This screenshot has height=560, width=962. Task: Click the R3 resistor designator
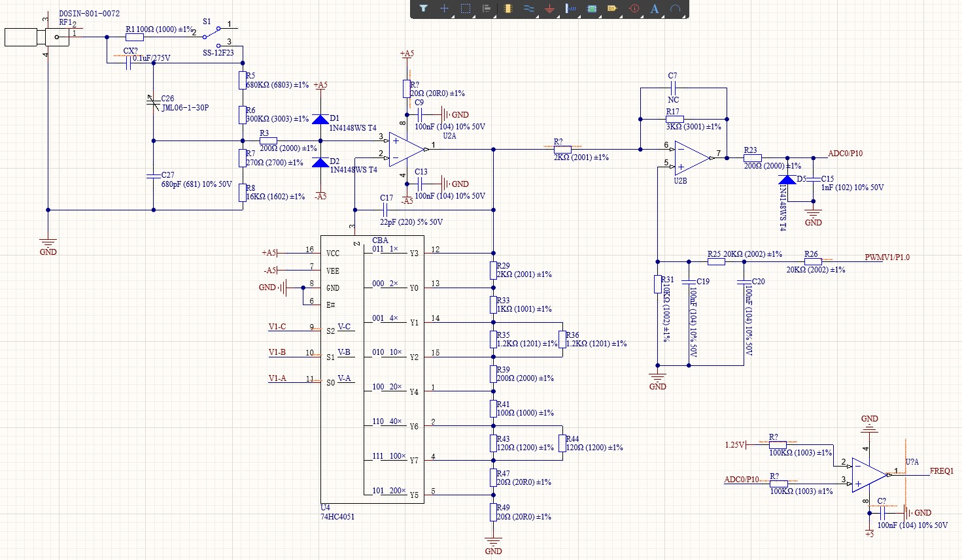point(264,133)
